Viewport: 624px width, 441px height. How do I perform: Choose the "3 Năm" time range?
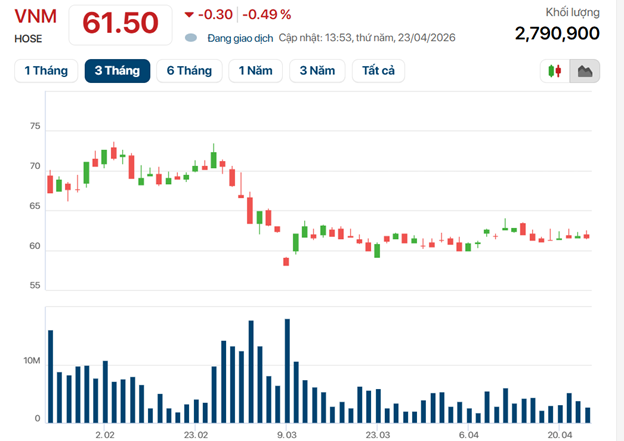pos(317,71)
